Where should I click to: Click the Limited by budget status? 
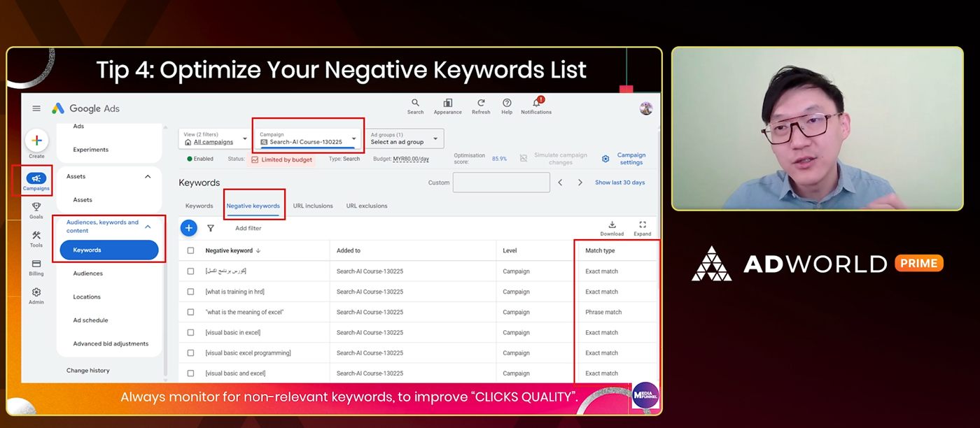click(281, 159)
